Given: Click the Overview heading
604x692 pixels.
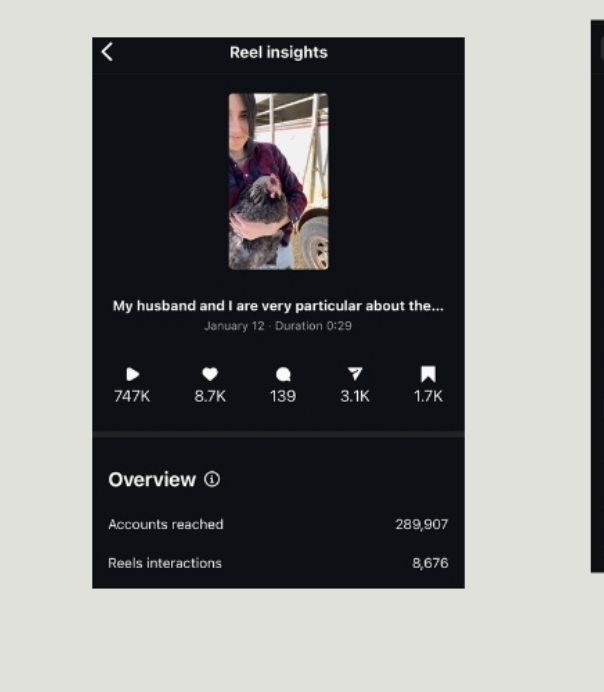Looking at the screenshot, I should pos(152,479).
